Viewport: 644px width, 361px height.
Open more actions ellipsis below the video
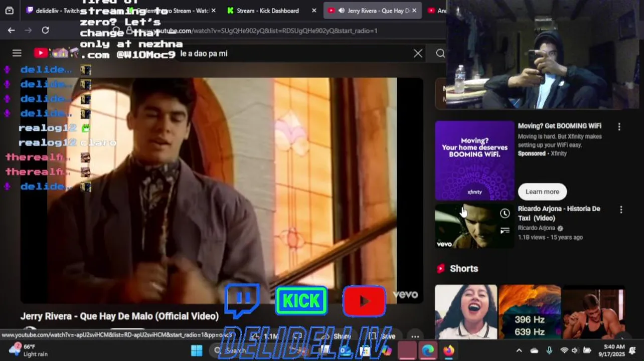pos(415,336)
